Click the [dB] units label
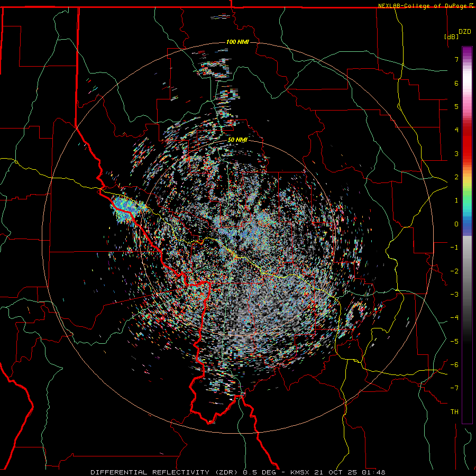476x476 pixels. click(452, 36)
